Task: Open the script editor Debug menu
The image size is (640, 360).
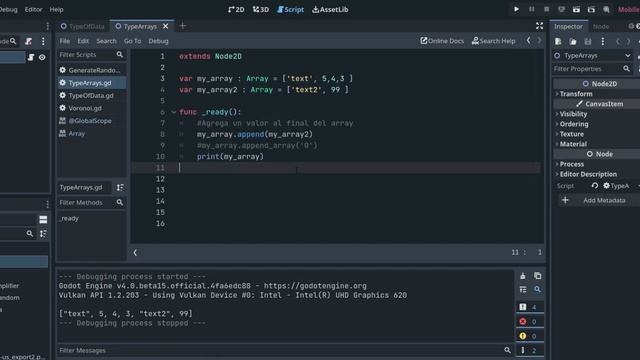Action: click(x=158, y=41)
